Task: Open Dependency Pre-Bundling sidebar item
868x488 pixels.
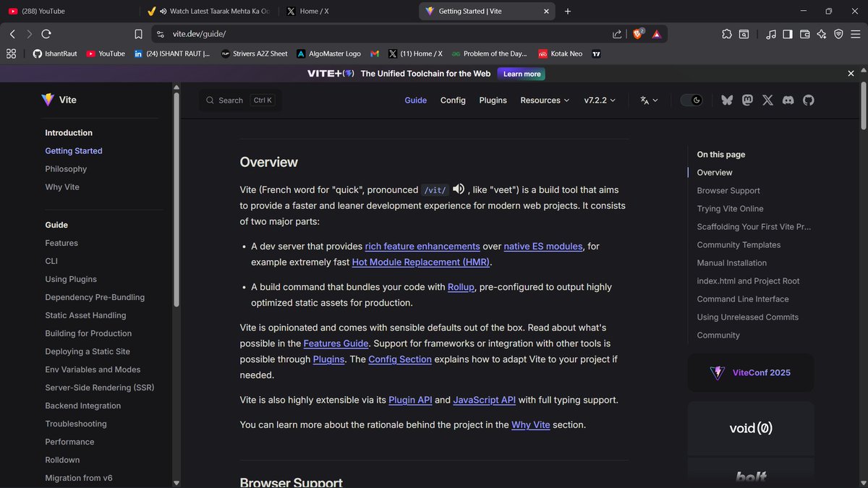Action: [x=95, y=297]
